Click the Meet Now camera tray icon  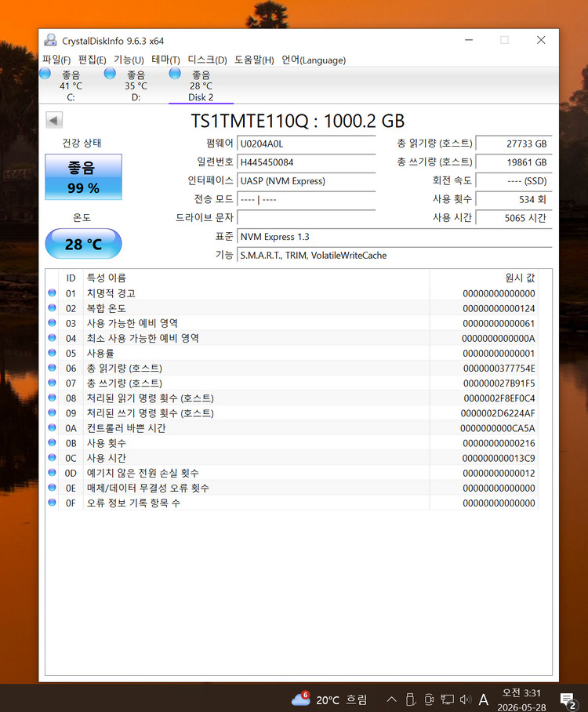[429, 699]
